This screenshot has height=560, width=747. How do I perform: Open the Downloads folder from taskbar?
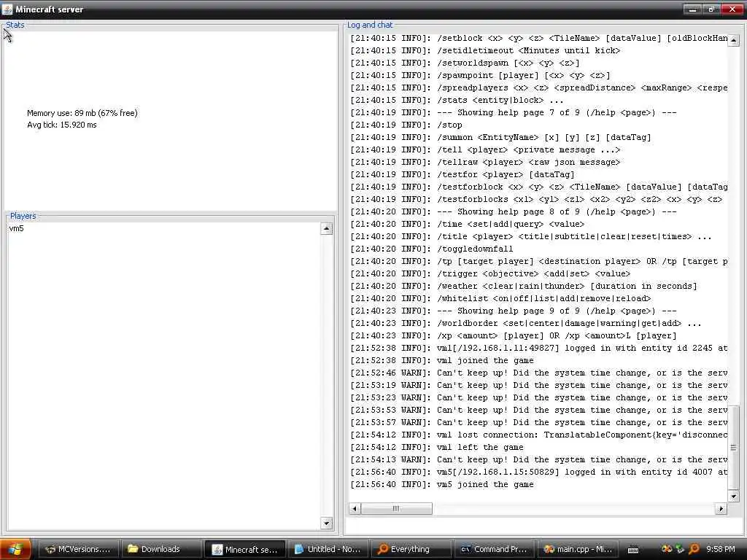coord(160,549)
